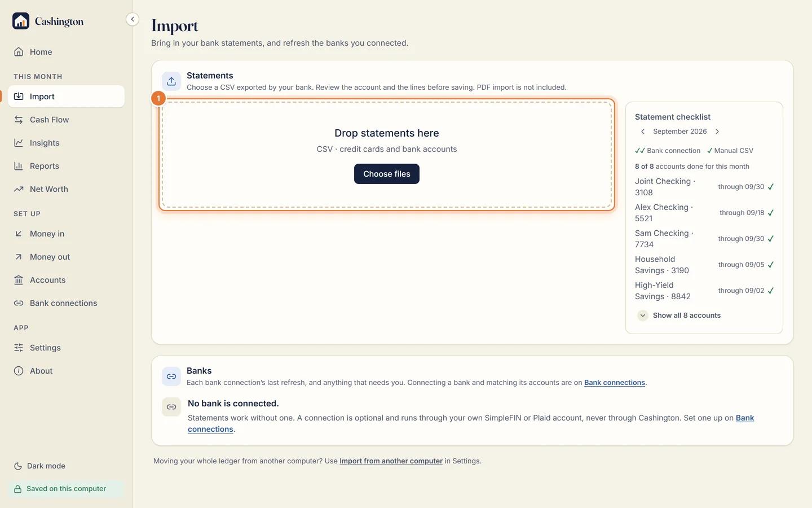Select the High-Yield Savings · 8842 row
This screenshot has width=812, height=508.
point(704,291)
